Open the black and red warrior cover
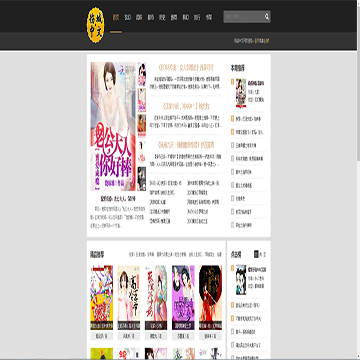The width and height of the screenshot is (360, 360). (x=210, y=297)
